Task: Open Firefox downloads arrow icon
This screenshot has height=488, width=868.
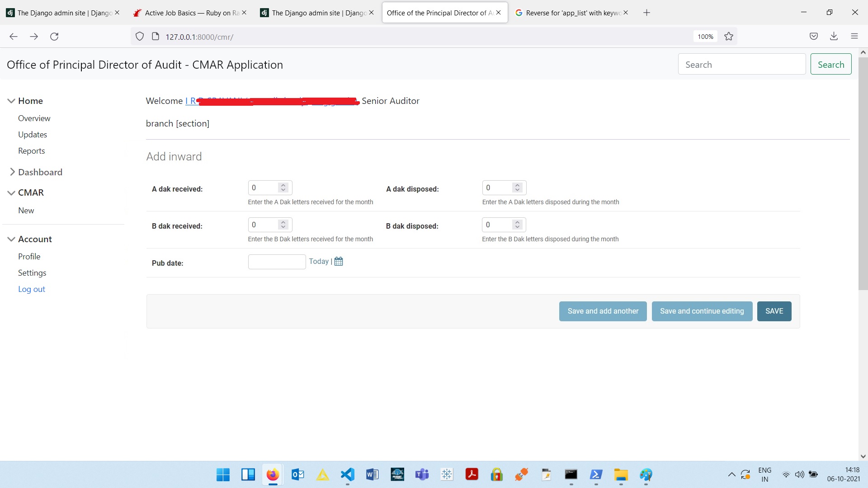Action: click(834, 37)
